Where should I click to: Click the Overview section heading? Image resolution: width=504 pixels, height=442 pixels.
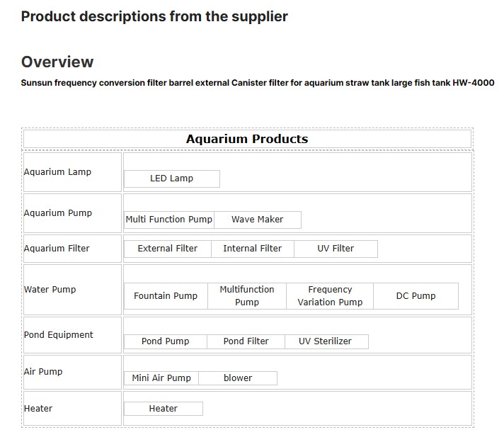click(x=57, y=62)
